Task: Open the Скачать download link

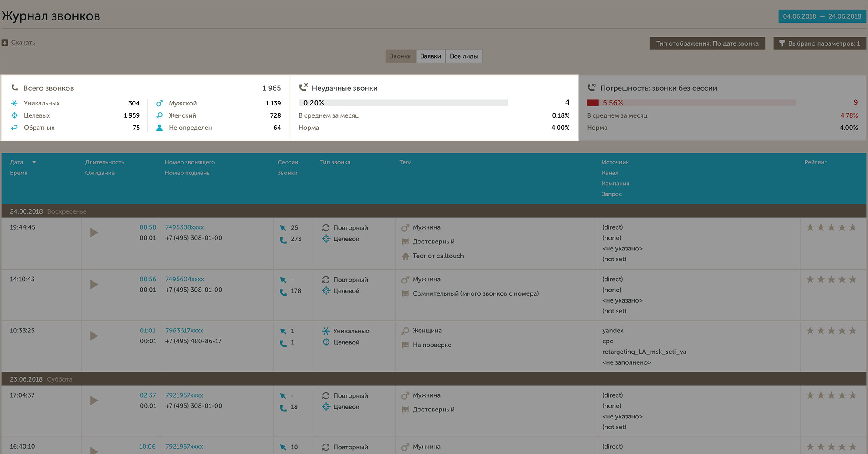Action: pos(23,43)
